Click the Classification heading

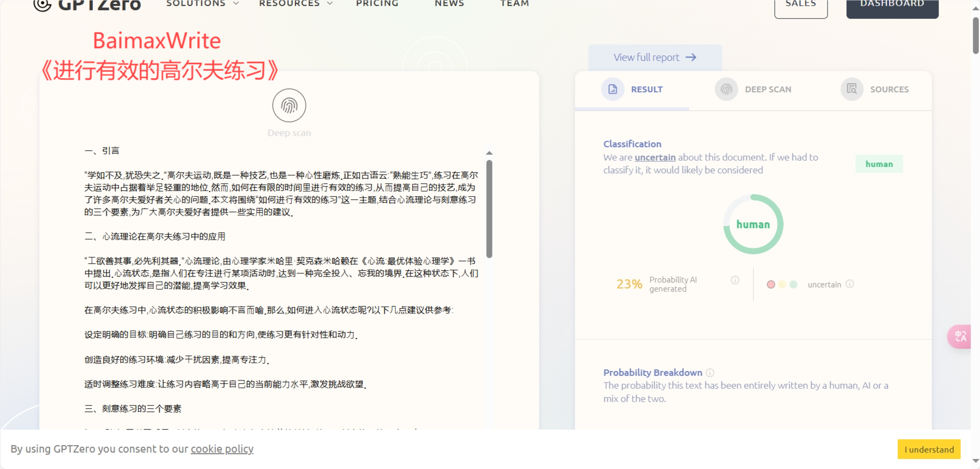pos(632,144)
